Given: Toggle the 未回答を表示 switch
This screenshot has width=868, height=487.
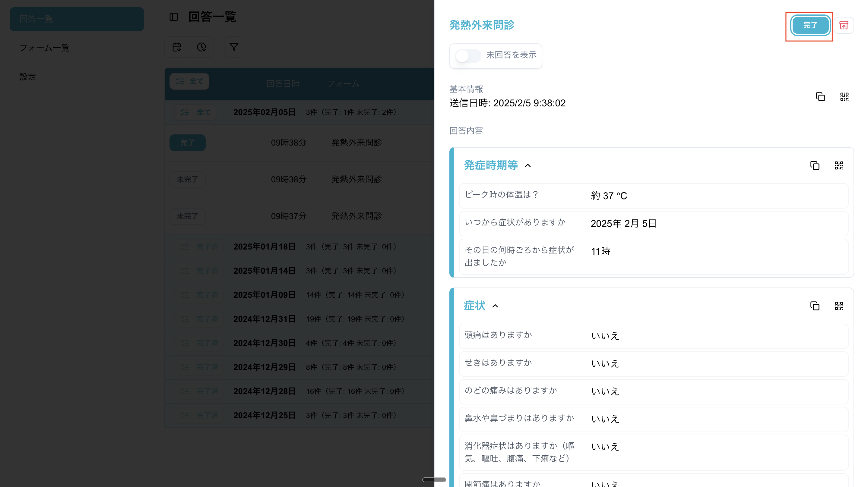Looking at the screenshot, I should click(x=468, y=55).
